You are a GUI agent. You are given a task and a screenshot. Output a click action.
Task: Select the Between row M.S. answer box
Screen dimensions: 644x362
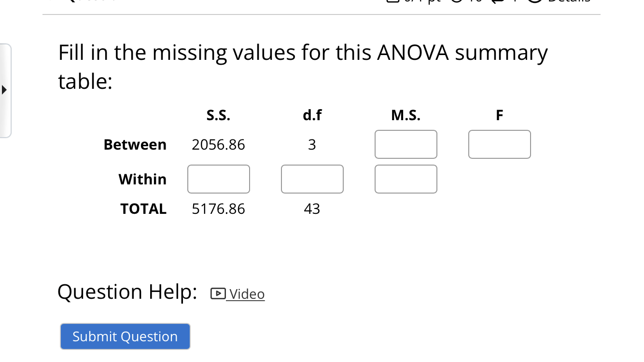406,144
